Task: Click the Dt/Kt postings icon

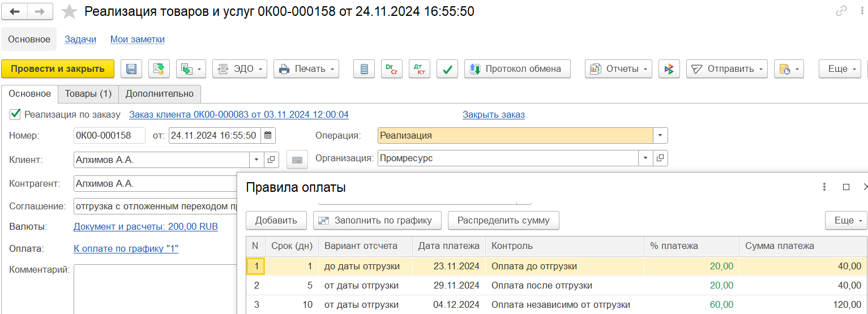Action: [420, 69]
